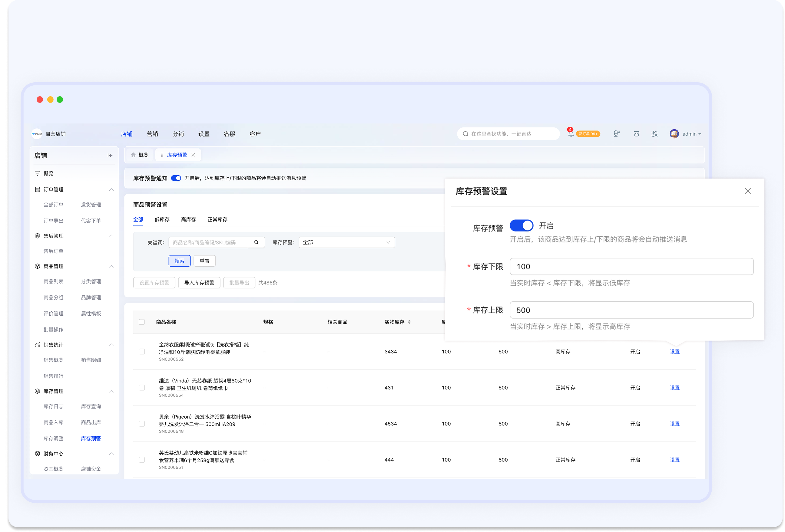Click the storefront icon in the header
The width and height of the screenshot is (785, 532).
[x=636, y=134]
